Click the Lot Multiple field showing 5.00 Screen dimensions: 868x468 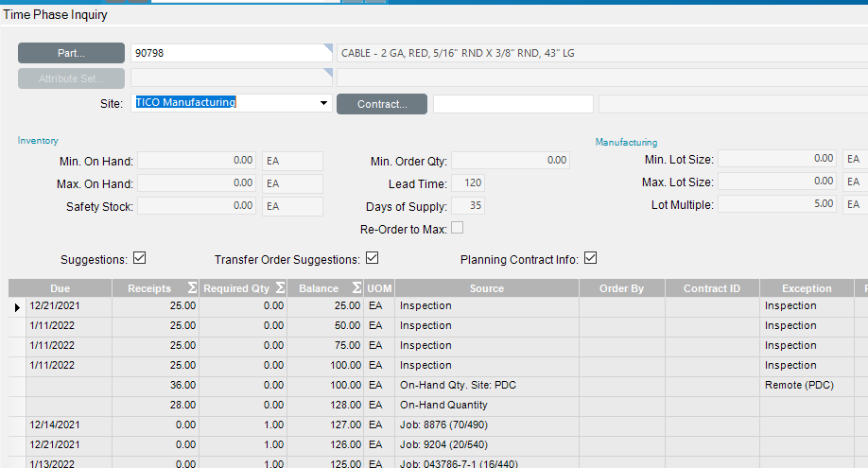(777, 204)
